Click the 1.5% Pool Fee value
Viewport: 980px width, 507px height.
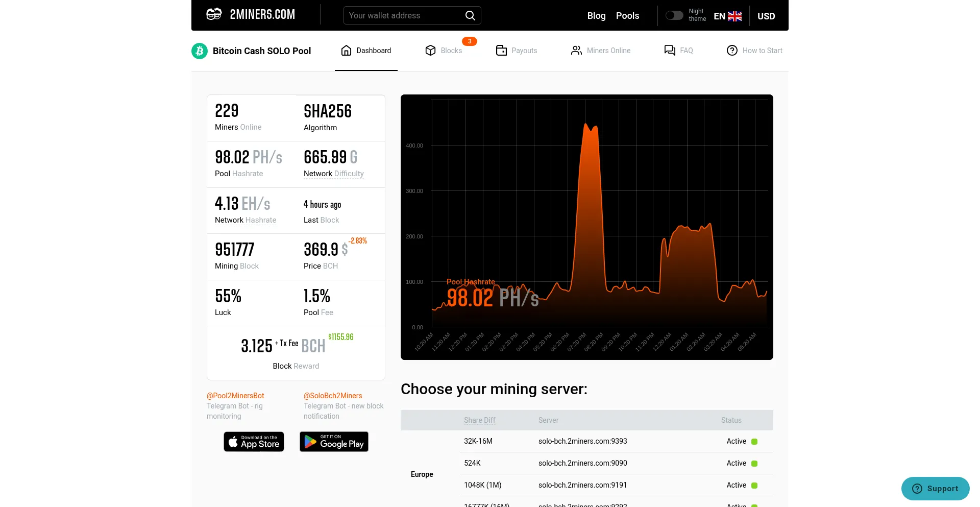pyautogui.click(x=317, y=296)
